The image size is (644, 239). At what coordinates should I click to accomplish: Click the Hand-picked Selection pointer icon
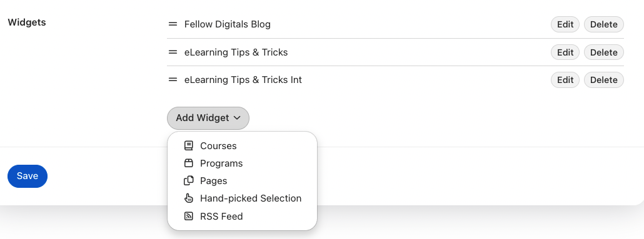coord(189,198)
